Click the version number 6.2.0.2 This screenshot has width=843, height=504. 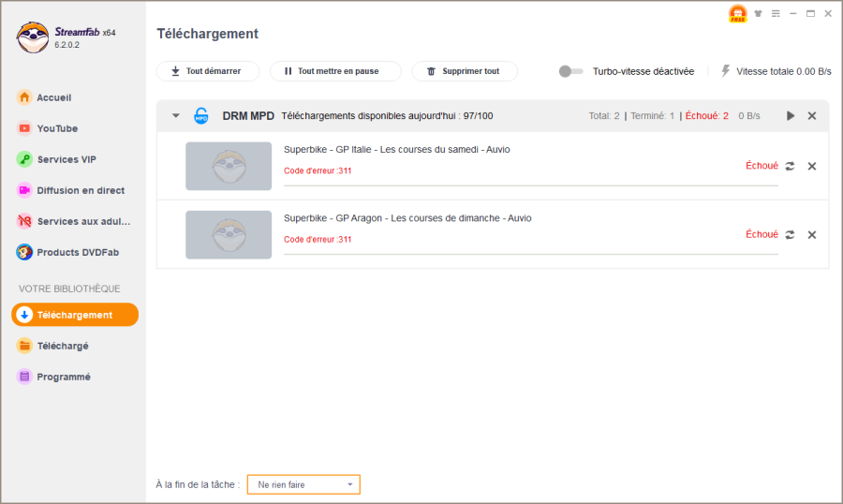click(67, 45)
